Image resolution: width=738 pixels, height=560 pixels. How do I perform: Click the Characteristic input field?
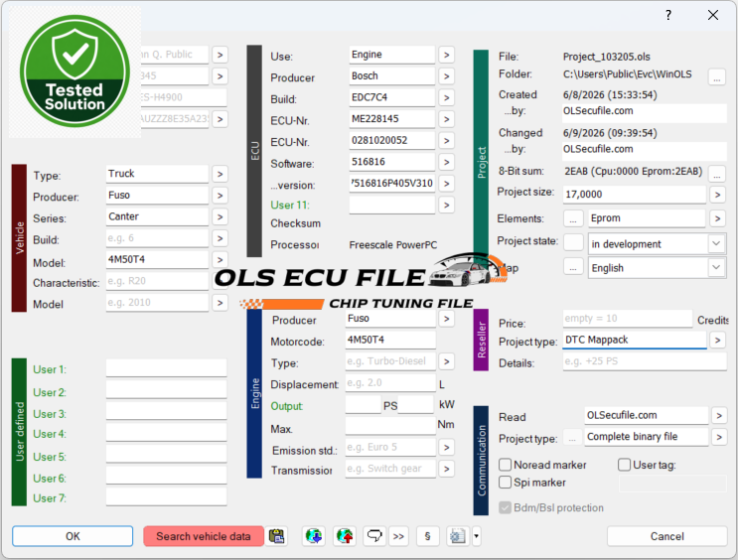[157, 281]
